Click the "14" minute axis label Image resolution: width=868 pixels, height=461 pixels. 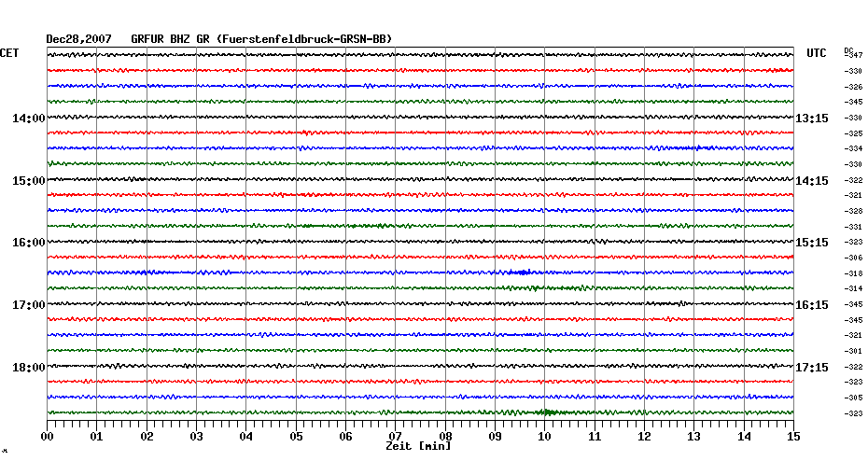click(744, 437)
